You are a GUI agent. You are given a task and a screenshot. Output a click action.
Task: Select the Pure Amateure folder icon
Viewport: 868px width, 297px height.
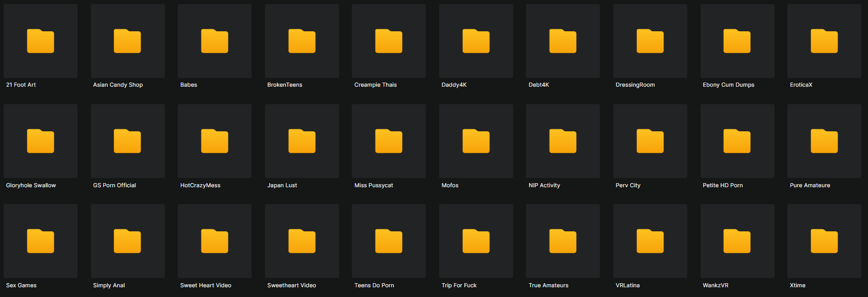point(824,141)
